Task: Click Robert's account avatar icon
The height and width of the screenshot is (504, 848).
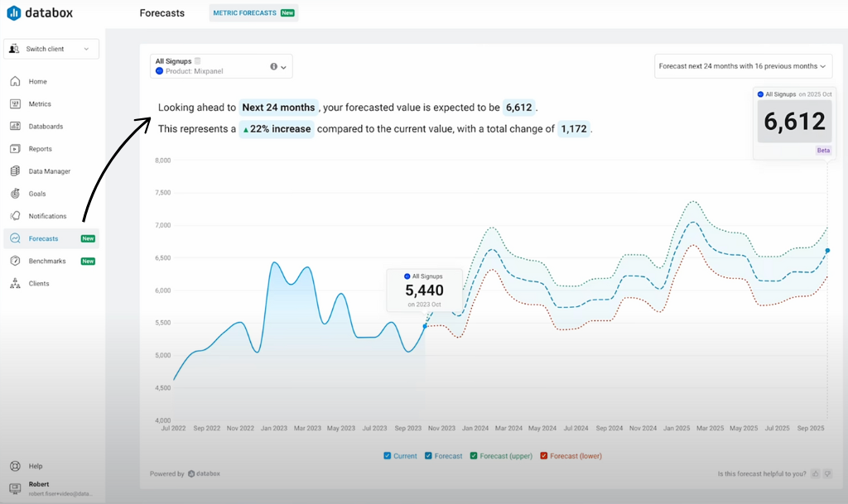Action: 15,487
